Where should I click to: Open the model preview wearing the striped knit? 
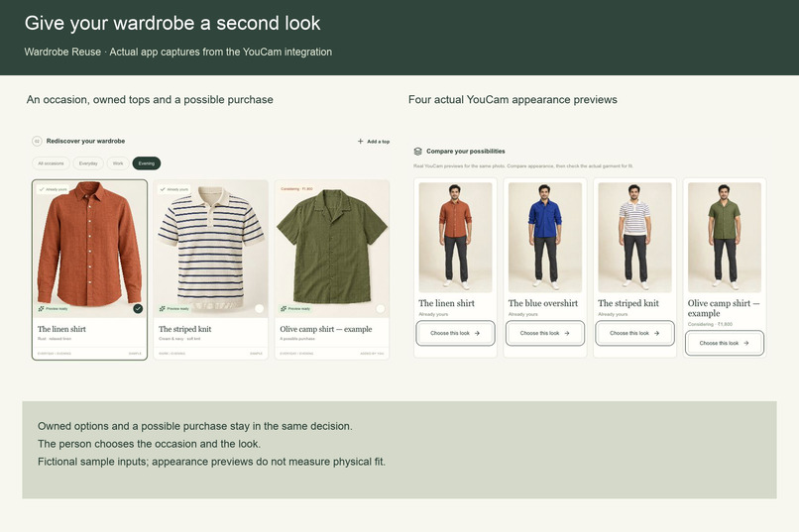tap(634, 237)
